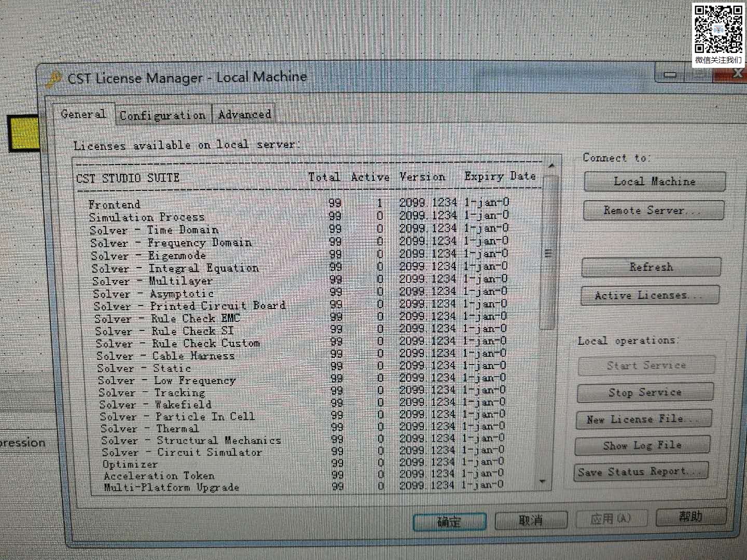This screenshot has height=560, width=747.
Task: Click the minimize window button
Action: tap(670, 75)
